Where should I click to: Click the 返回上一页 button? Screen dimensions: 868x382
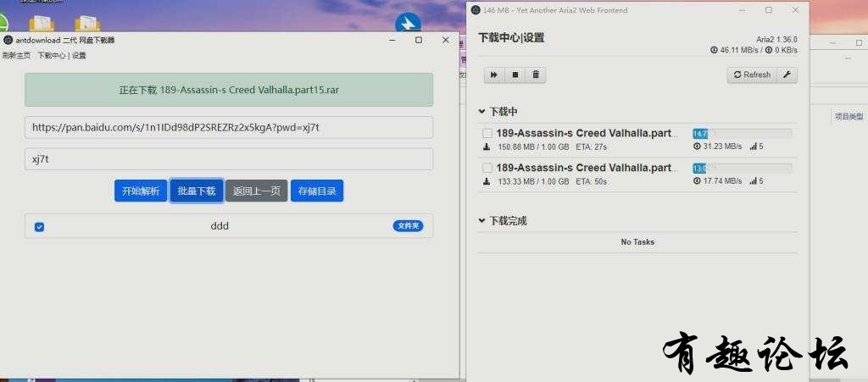click(256, 191)
